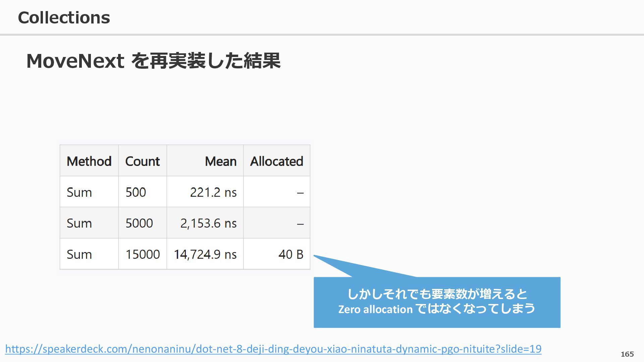This screenshot has width=644, height=362.
Task: Click the Zero allocation text in callout
Action: pyautogui.click(x=375, y=309)
